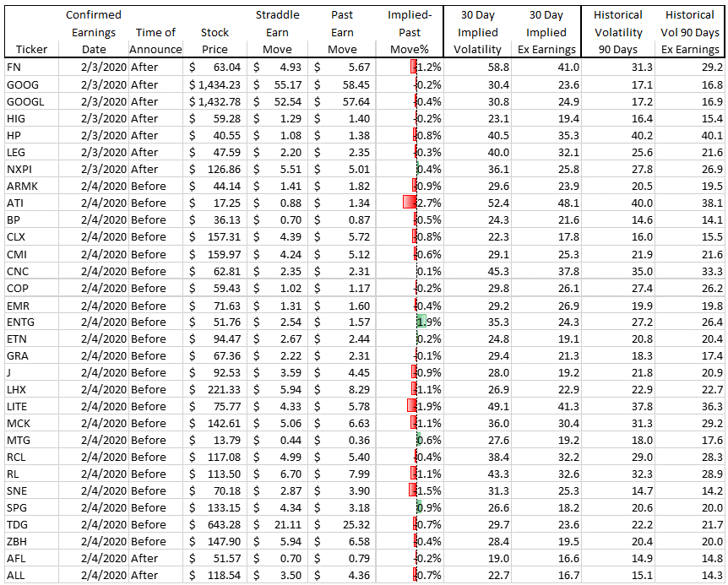This screenshot has width=728, height=585.
Task: Click ATI implied ex earnings 48.1
Action: click(x=546, y=203)
